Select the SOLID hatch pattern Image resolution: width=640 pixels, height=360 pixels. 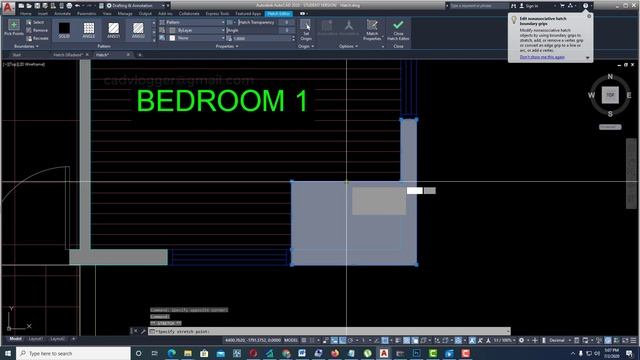(64, 30)
